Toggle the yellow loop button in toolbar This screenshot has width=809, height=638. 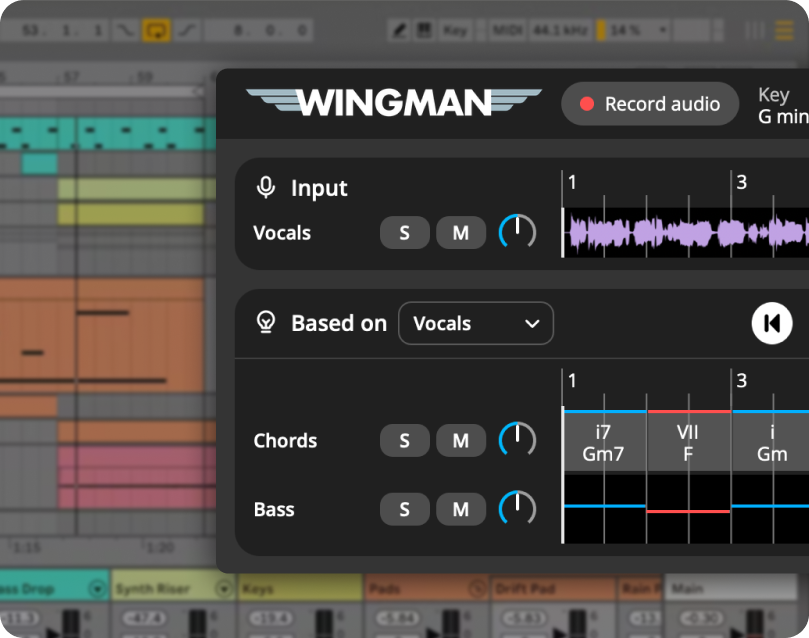point(155,30)
